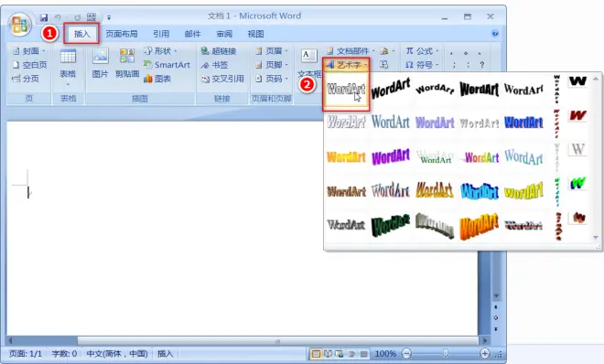Open 剪贴画 clip art icon
The height and width of the screenshot is (364, 604).
[x=127, y=63]
